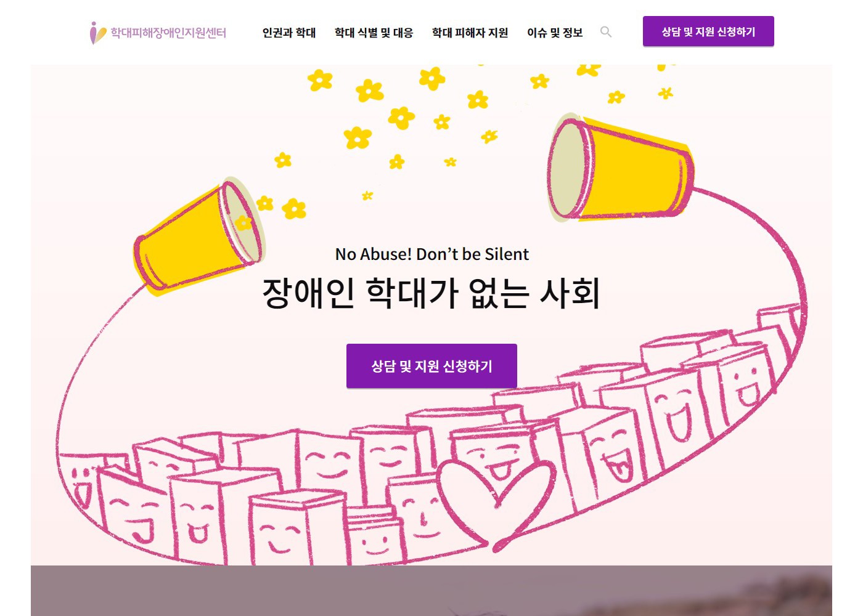Click the 학대피해장애인지원센터 logo text

click(x=168, y=33)
